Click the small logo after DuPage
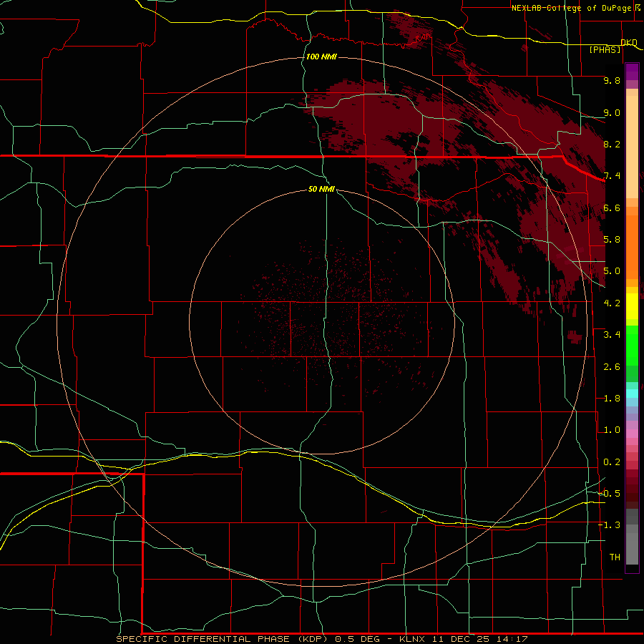644x644 pixels. click(638, 7)
